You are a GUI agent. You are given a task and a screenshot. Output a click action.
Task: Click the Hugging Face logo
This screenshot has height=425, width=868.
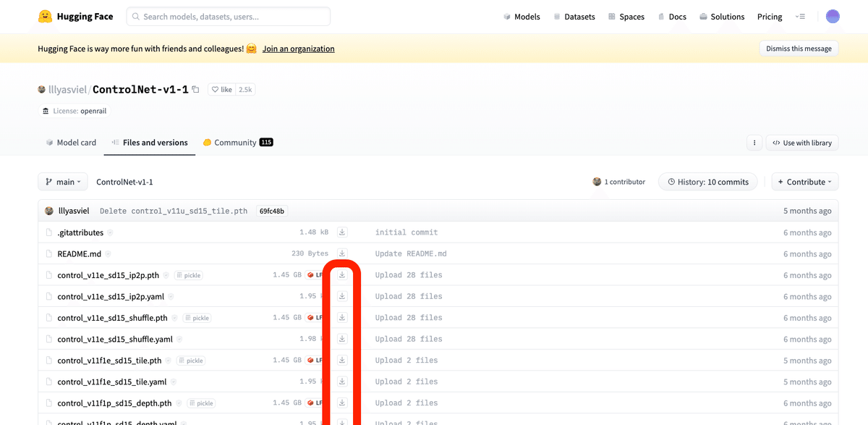[x=75, y=17]
